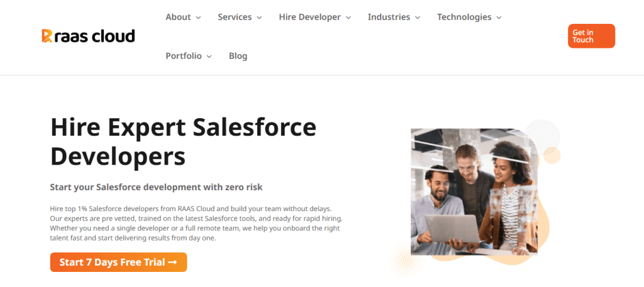Expand the Industries chevron arrow

click(418, 18)
